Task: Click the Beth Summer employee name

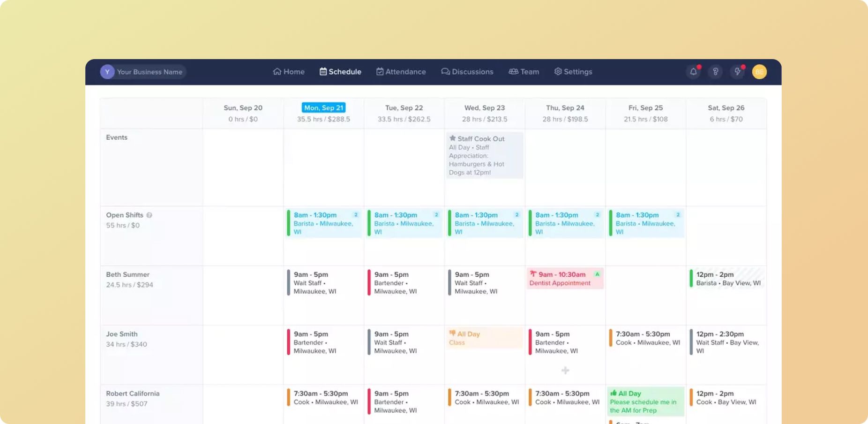Action: (x=127, y=274)
